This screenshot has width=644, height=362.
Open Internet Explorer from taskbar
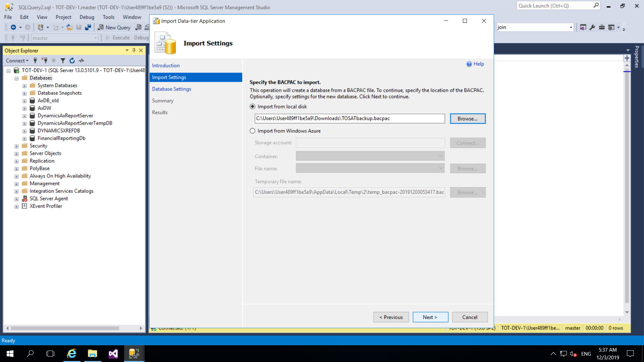72,354
